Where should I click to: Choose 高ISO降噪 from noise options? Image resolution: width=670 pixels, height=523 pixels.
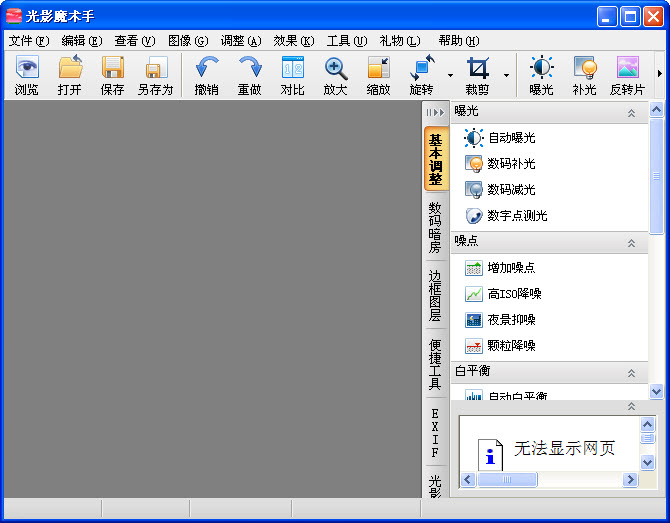point(514,294)
